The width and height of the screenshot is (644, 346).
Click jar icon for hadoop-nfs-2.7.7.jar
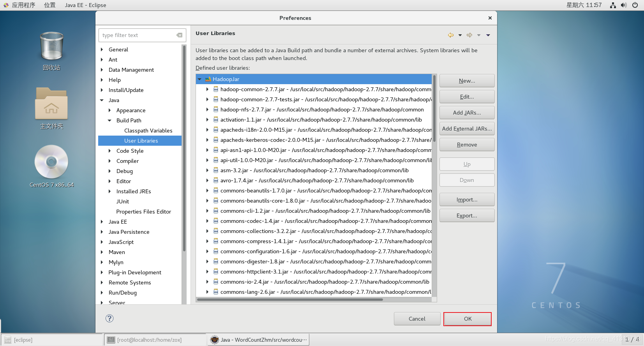pyautogui.click(x=216, y=109)
